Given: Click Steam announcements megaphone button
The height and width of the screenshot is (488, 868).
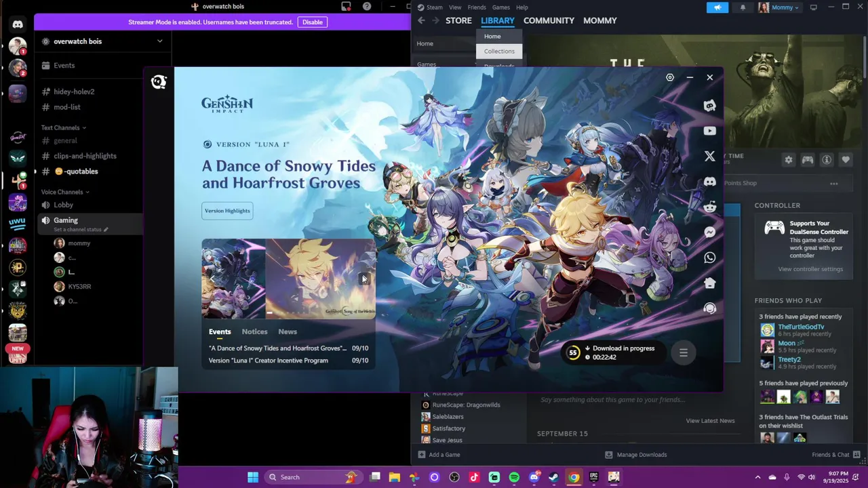Looking at the screenshot, I should (x=717, y=7).
